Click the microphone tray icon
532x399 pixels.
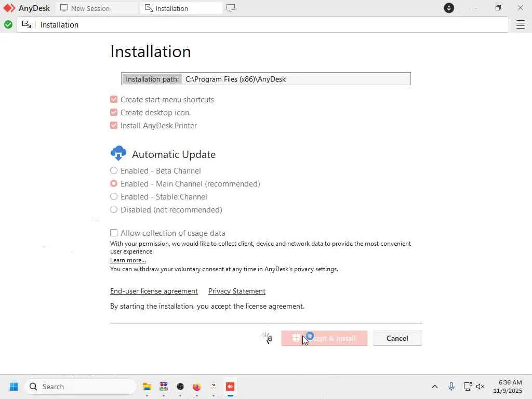tap(451, 387)
